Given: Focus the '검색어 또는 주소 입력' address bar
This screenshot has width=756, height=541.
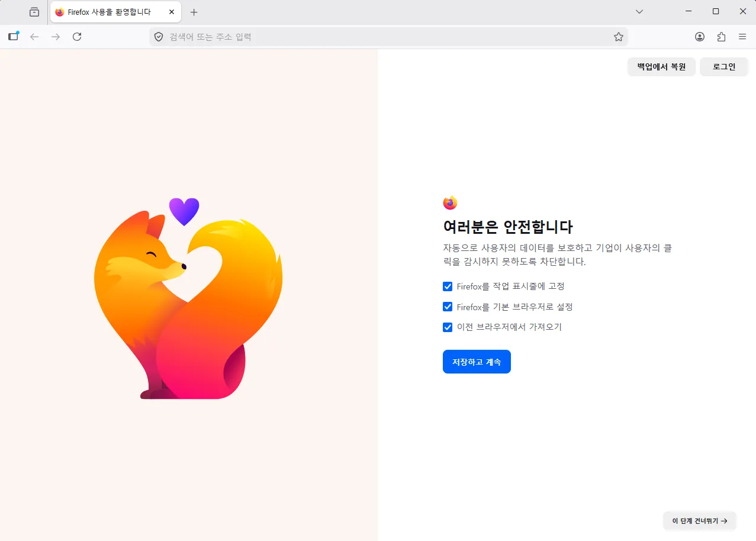Looking at the screenshot, I should 388,37.
